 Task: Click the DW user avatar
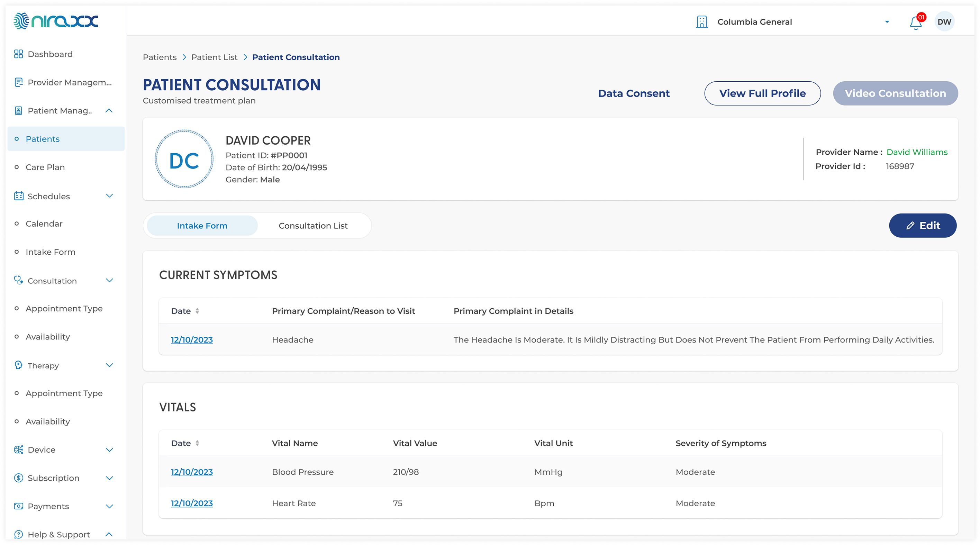pyautogui.click(x=944, y=22)
